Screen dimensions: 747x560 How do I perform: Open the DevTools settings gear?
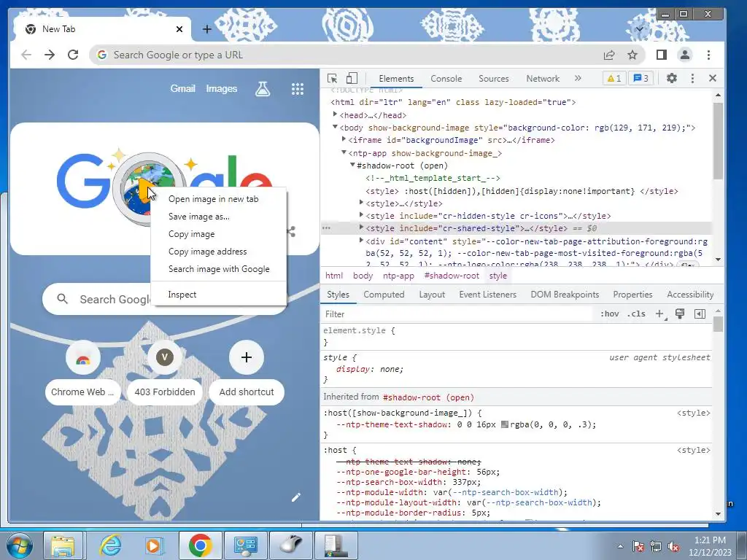click(x=671, y=78)
